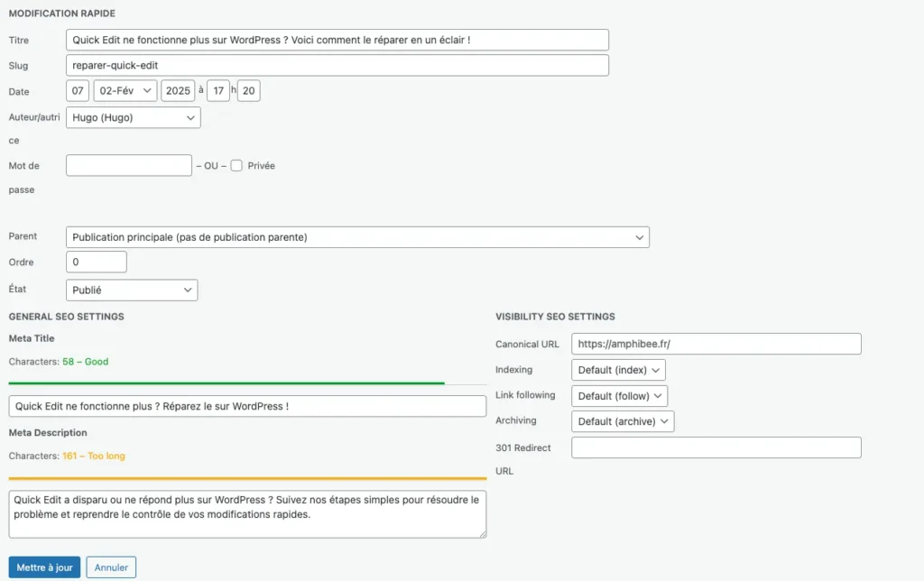Edit the Canonical URL field

[716, 344]
